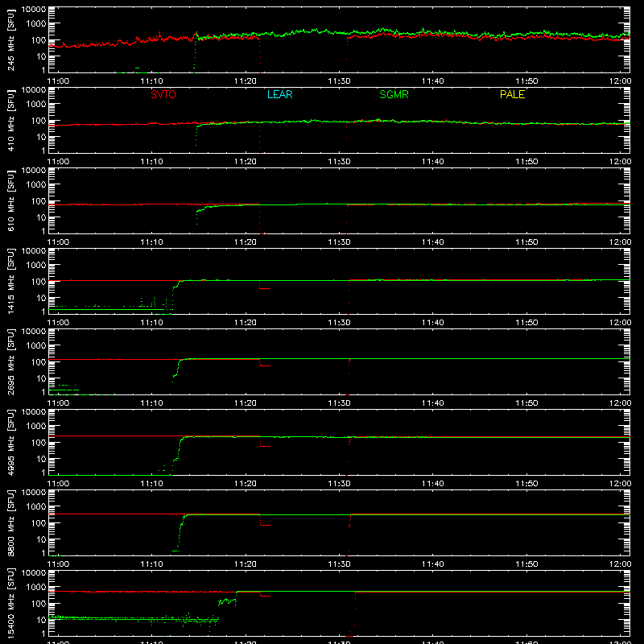Image resolution: width=644 pixels, height=644 pixels.
Task: Click the 11:00 tick label below 245 MHz plot
Action: tap(58, 81)
